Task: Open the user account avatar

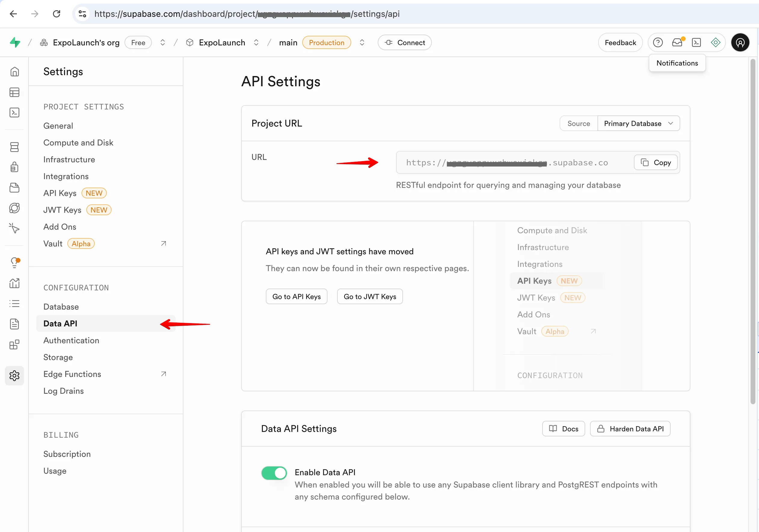Action: (740, 43)
